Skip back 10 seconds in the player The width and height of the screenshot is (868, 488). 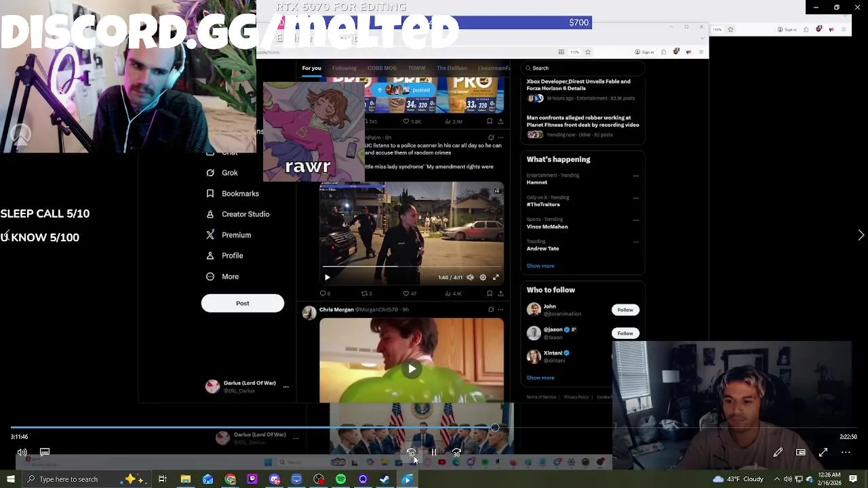411,453
